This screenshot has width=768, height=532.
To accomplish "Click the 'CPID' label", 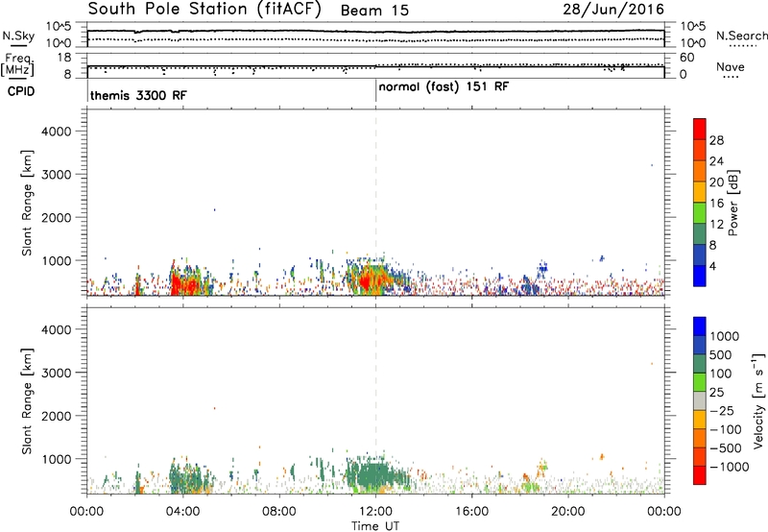I will [x=21, y=91].
